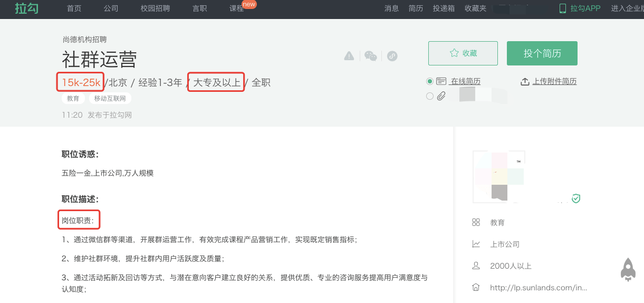Select the 在线简历 radio button
Image resolution: width=644 pixels, height=303 pixels.
430,81
